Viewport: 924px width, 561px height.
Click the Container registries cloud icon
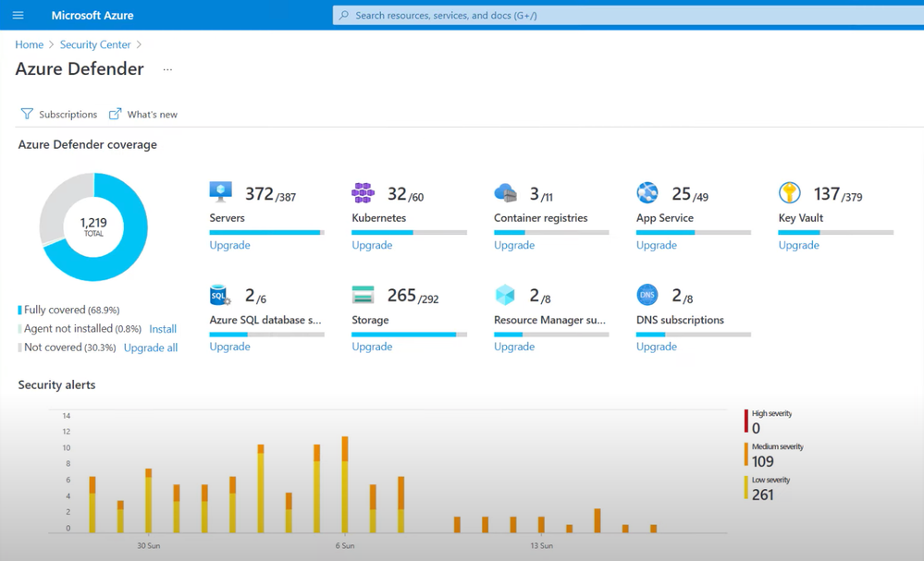point(505,192)
